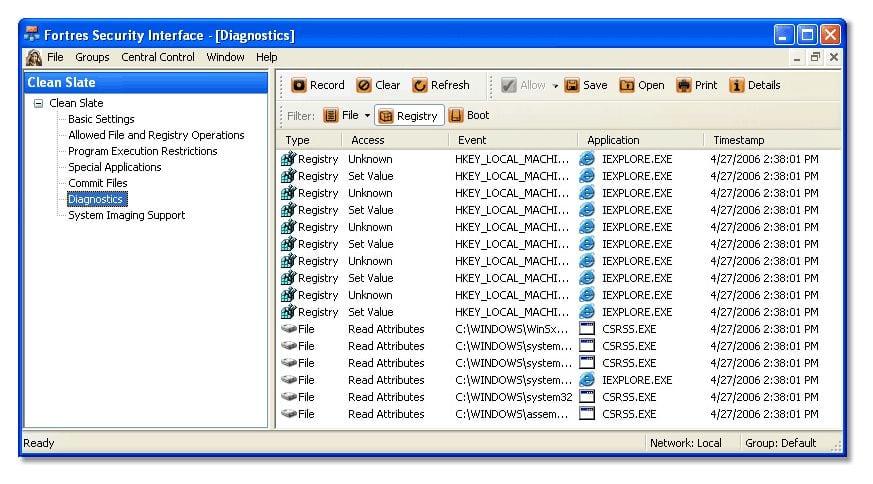Restore the inner Diagnostics child window

click(816, 57)
